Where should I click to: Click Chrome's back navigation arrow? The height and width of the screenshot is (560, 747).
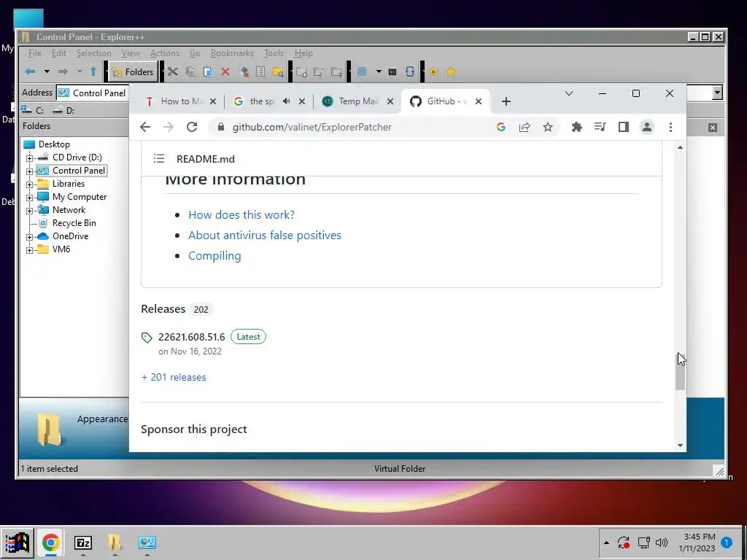click(145, 127)
